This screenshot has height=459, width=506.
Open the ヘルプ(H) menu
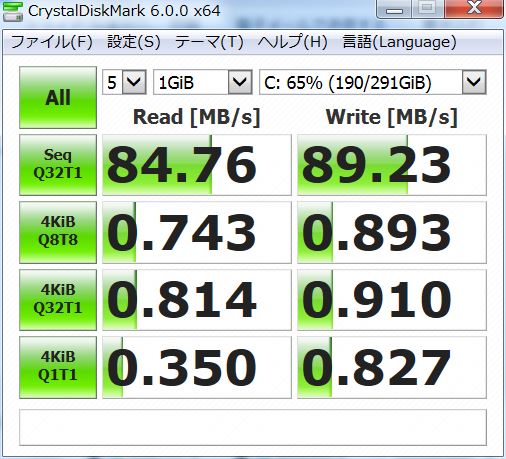pos(292,42)
